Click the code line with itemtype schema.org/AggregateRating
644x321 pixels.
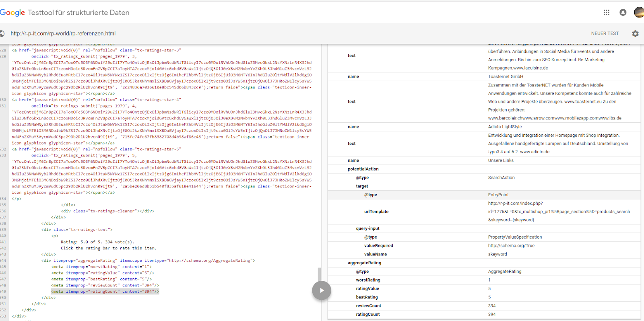coord(148,261)
